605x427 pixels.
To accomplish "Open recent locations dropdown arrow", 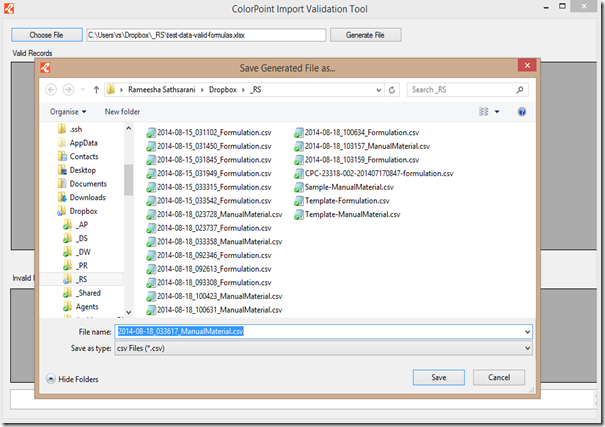I will click(83, 90).
